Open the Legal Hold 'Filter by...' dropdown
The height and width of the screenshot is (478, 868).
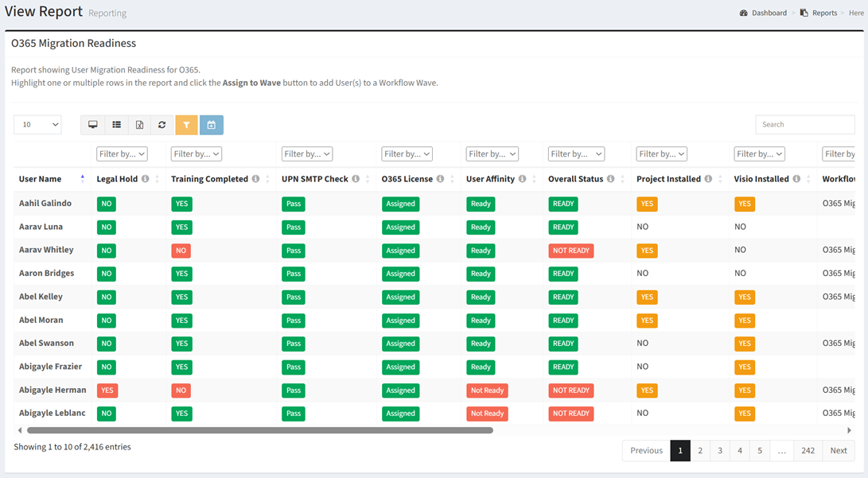click(x=122, y=154)
